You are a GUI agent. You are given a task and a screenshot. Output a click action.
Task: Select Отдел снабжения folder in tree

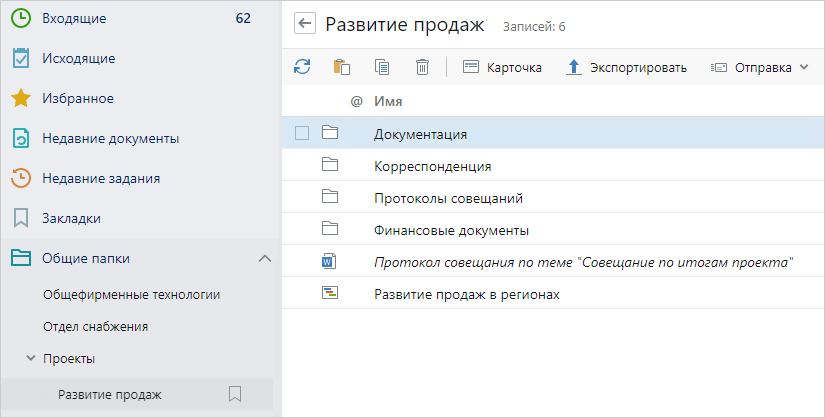click(x=95, y=326)
